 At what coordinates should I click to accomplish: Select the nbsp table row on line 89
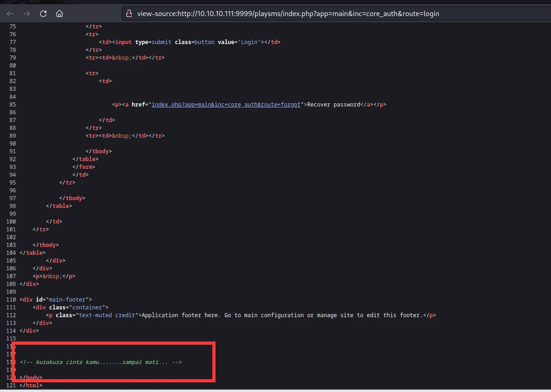(125, 136)
